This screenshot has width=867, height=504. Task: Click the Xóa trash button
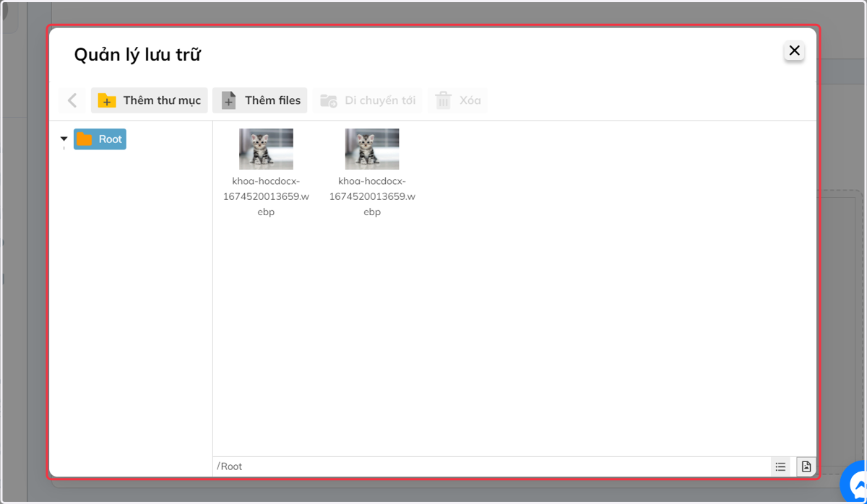pyautogui.click(x=457, y=100)
